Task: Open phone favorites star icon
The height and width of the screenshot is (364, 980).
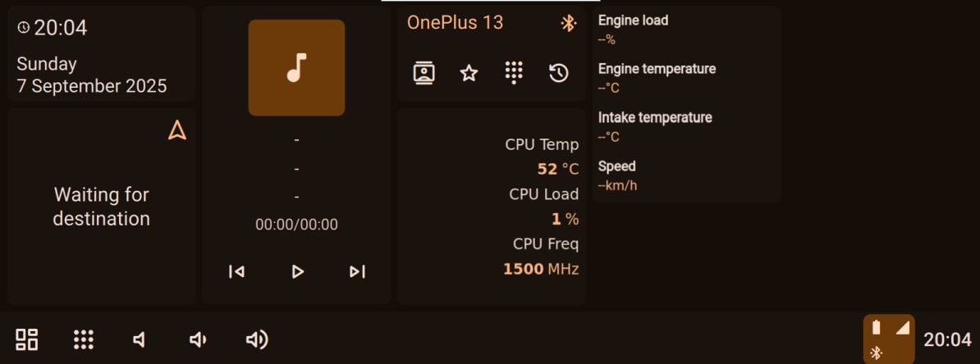Action: point(469,74)
